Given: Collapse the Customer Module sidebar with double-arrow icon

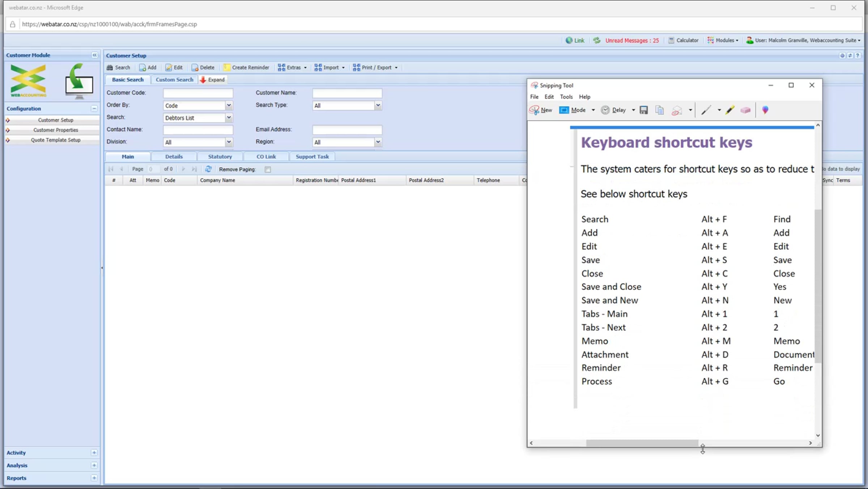Looking at the screenshot, I should (94, 55).
